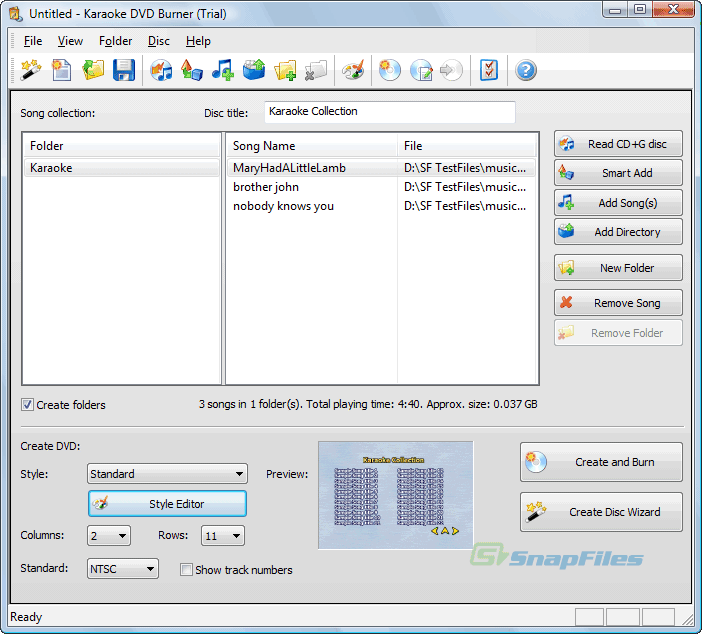Click the File column header
Screen dimensions: 702x634
click(467, 146)
